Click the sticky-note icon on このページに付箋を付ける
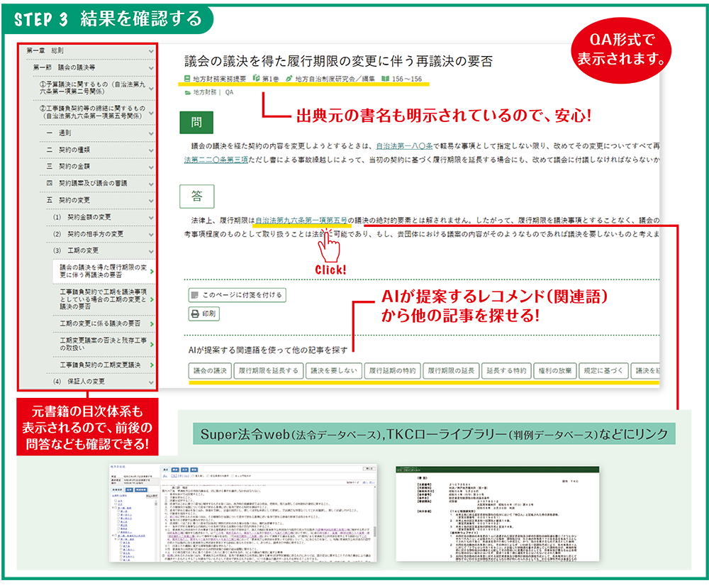 196,295
